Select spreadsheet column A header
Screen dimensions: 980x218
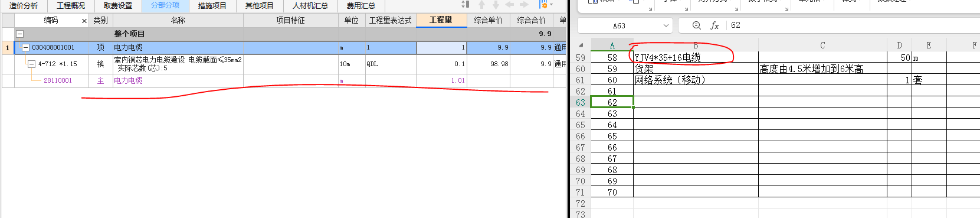[612, 45]
